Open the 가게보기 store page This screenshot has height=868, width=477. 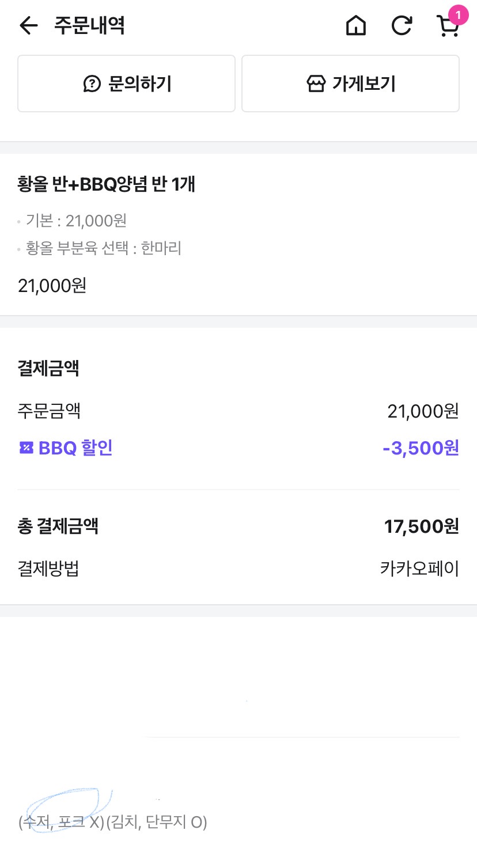350,84
